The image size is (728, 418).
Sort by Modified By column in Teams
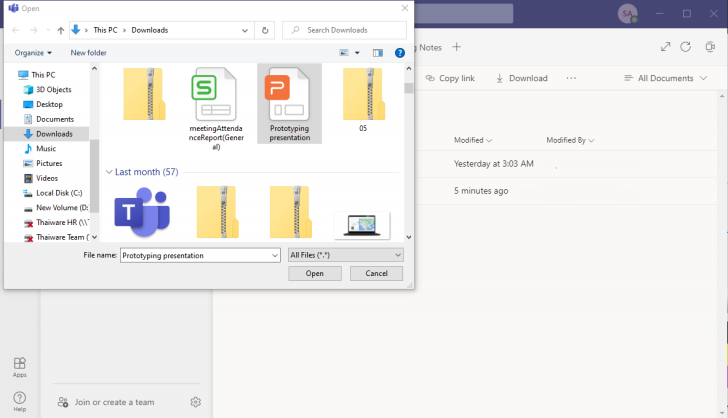[570, 140]
